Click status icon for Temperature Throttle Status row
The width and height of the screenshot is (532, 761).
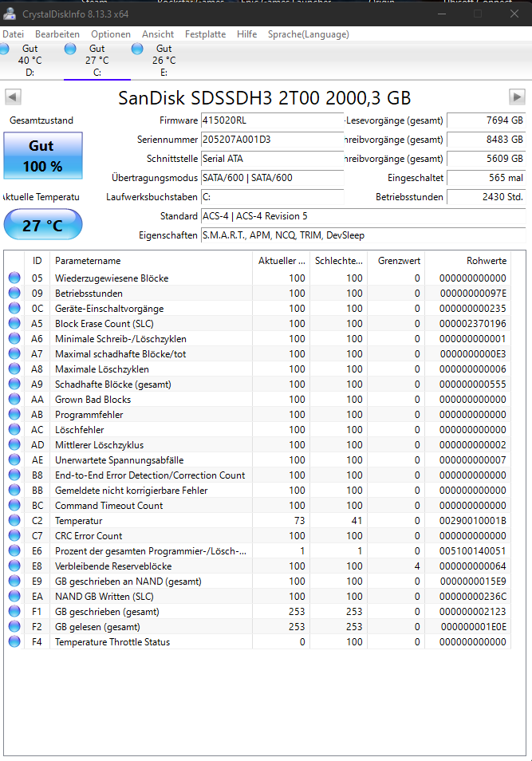coord(14,641)
